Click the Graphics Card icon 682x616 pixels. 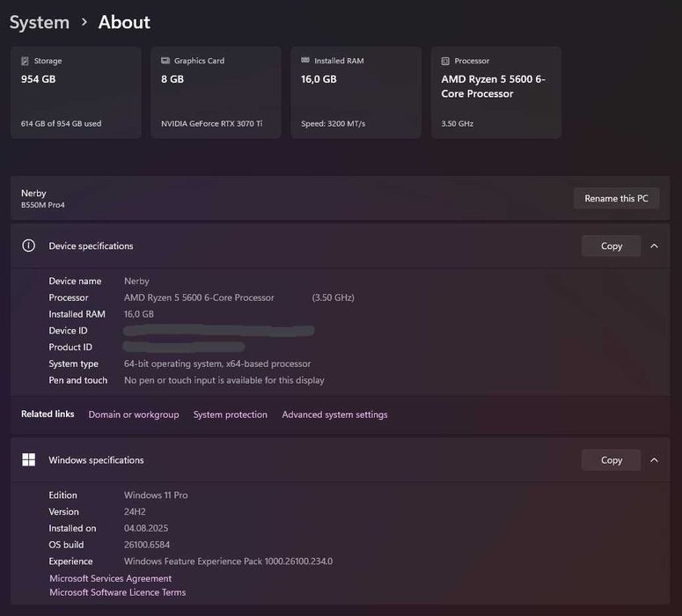pos(165,61)
